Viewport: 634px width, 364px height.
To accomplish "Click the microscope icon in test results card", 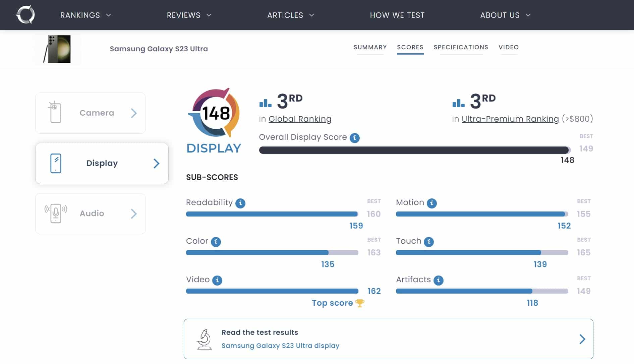I will click(204, 339).
